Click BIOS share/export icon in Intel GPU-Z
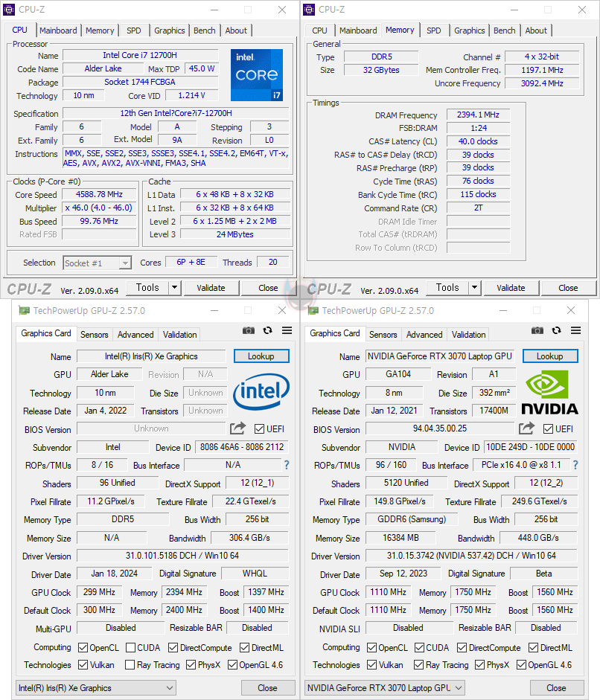 pyautogui.click(x=237, y=428)
